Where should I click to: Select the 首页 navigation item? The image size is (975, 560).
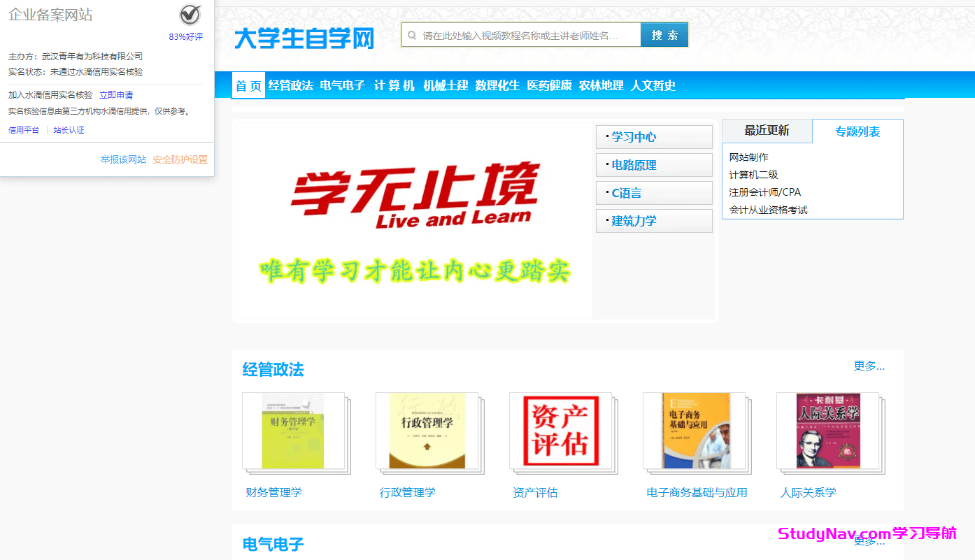[x=248, y=85]
